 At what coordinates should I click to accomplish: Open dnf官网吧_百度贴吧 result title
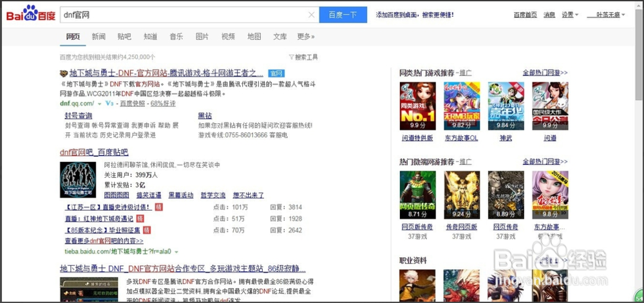[94, 153]
